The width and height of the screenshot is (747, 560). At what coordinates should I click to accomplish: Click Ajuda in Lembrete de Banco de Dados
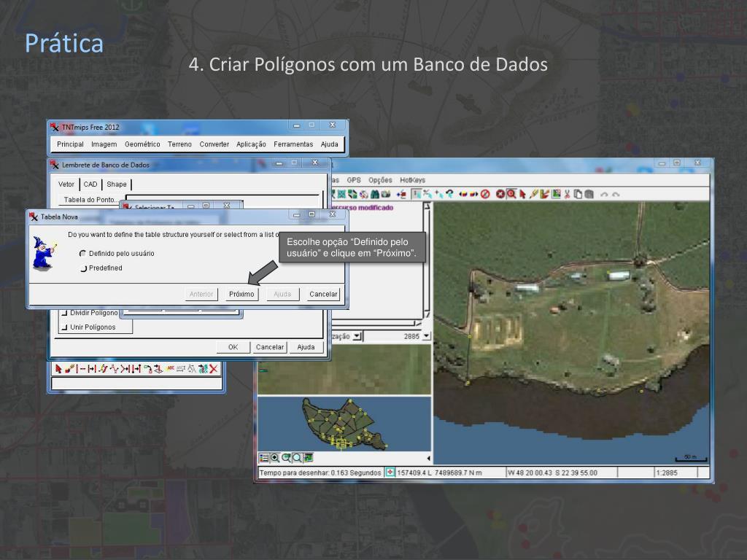click(x=306, y=347)
